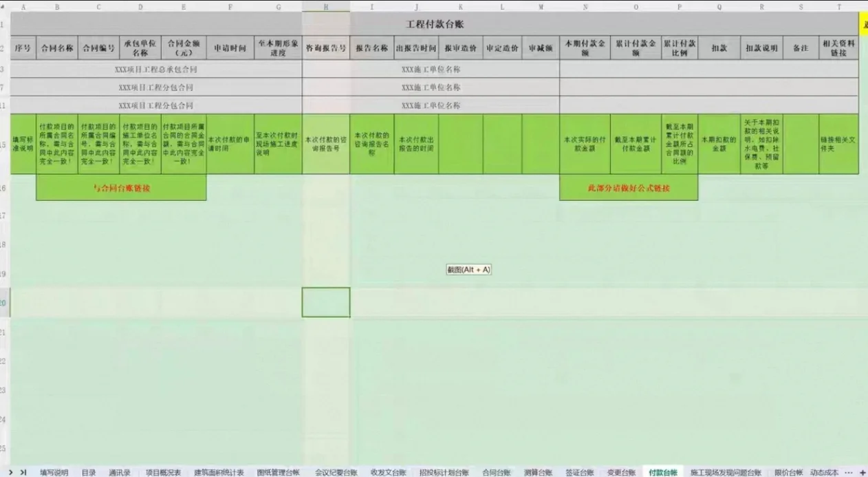Click the 截图(Alt + A) screenshot button
The width and height of the screenshot is (868, 477).
click(x=468, y=269)
